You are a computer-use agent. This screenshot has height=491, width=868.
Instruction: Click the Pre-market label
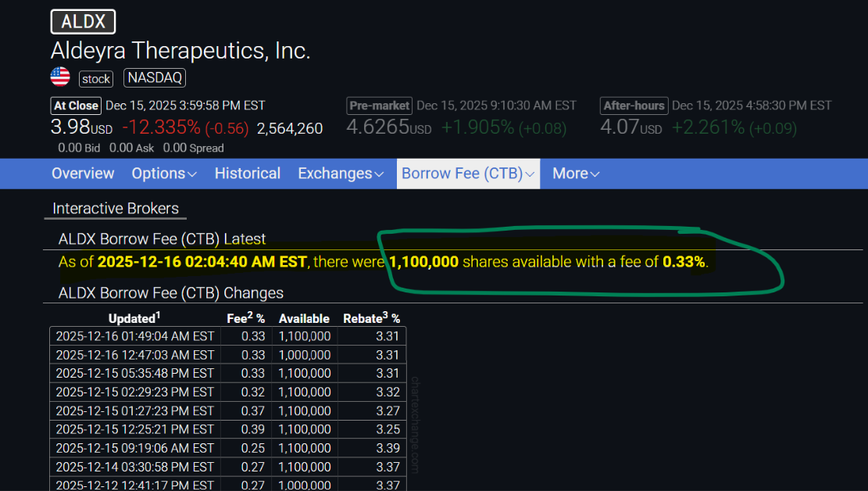coord(379,106)
